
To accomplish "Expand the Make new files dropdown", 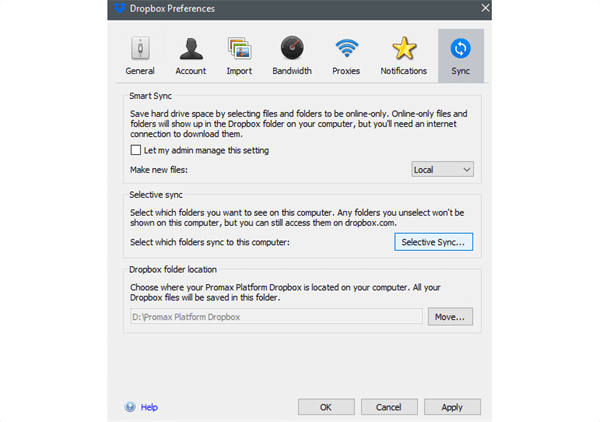I will (x=442, y=169).
